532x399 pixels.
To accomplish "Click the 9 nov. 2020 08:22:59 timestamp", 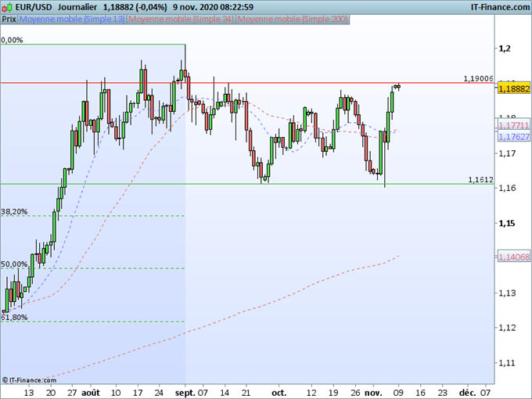I will pos(213,7).
